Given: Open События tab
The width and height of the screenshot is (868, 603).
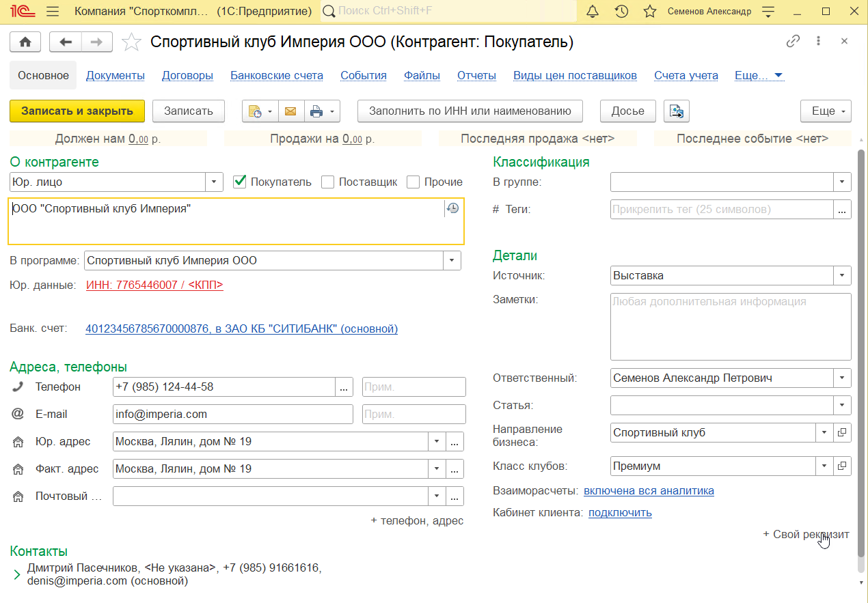Looking at the screenshot, I should (364, 75).
